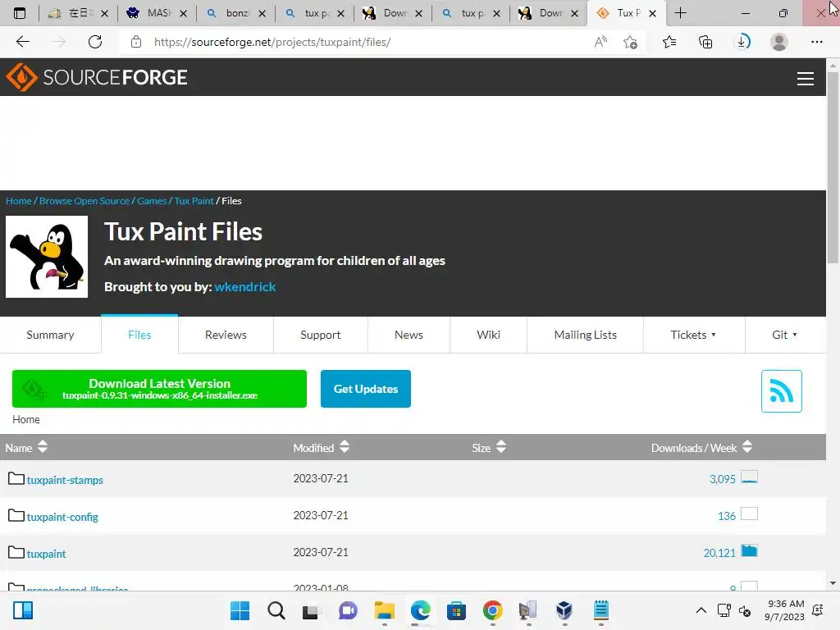Follow Games breadcrumb link

(x=152, y=201)
